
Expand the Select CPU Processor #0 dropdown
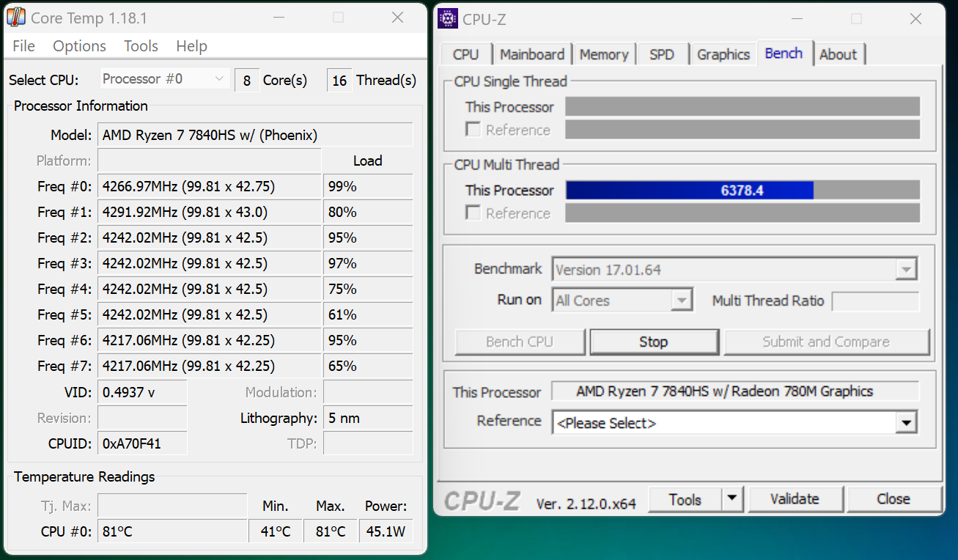(164, 79)
